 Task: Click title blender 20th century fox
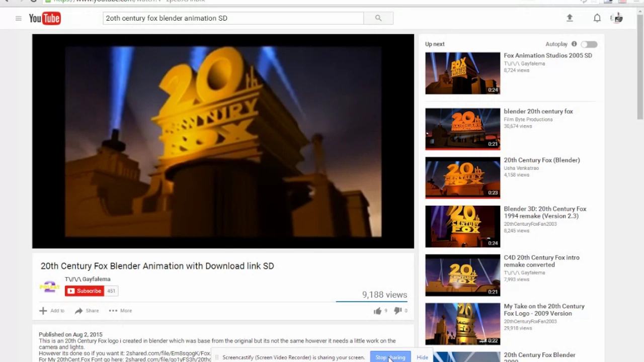pyautogui.click(x=538, y=111)
